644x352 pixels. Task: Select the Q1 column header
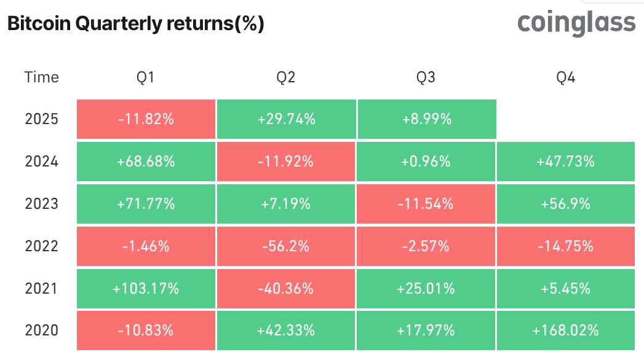click(146, 77)
